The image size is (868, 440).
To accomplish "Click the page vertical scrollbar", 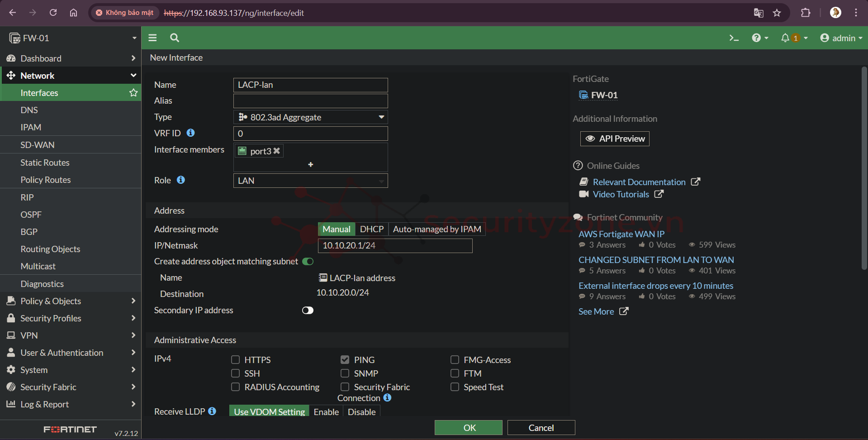I will [863, 167].
